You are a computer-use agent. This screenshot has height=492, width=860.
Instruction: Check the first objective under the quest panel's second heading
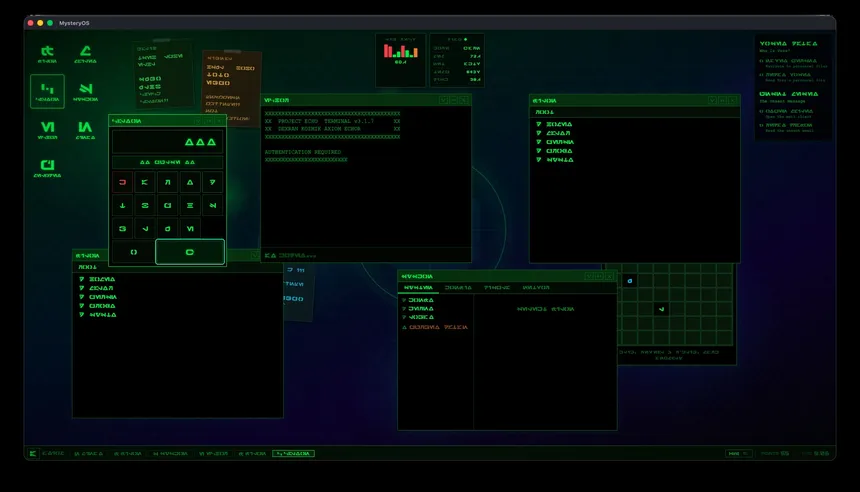762,112
